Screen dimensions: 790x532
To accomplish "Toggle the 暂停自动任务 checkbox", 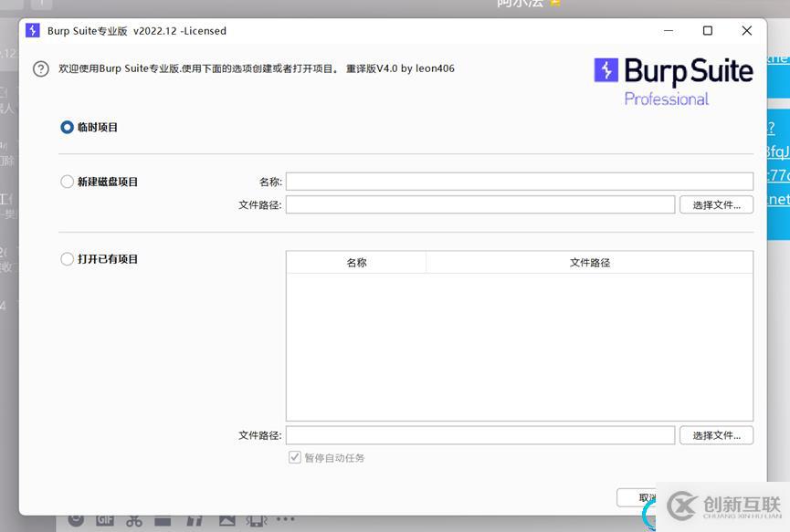I will (x=295, y=457).
